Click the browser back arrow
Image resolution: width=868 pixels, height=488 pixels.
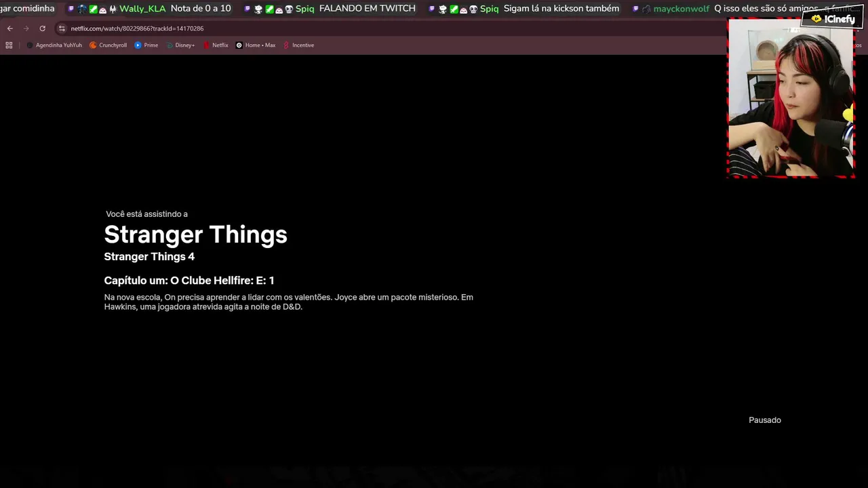click(9, 28)
